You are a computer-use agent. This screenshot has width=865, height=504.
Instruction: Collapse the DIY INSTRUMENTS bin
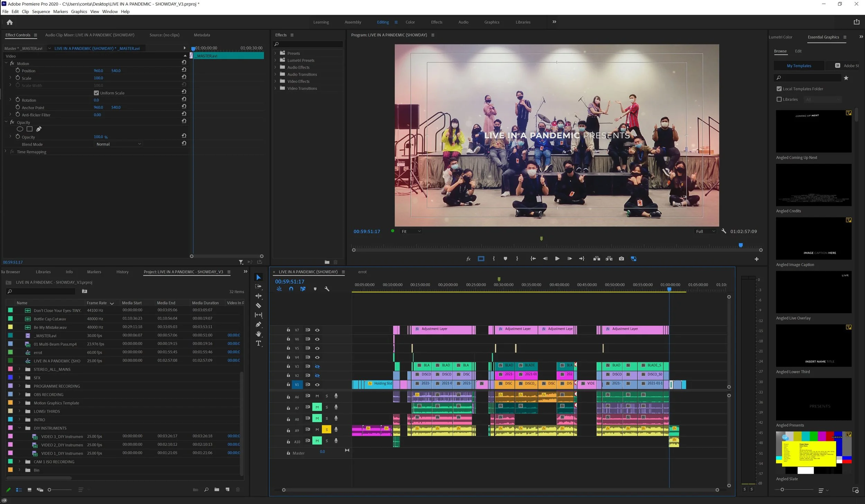click(20, 428)
